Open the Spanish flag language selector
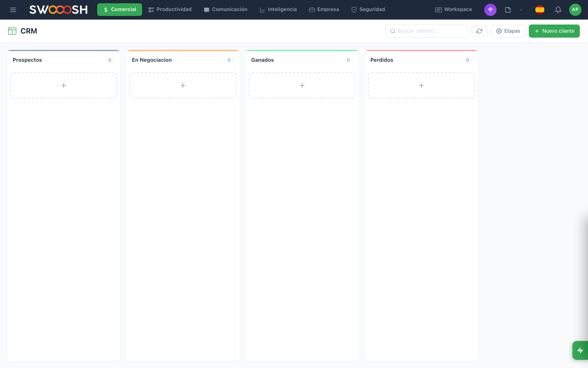 (x=540, y=9)
